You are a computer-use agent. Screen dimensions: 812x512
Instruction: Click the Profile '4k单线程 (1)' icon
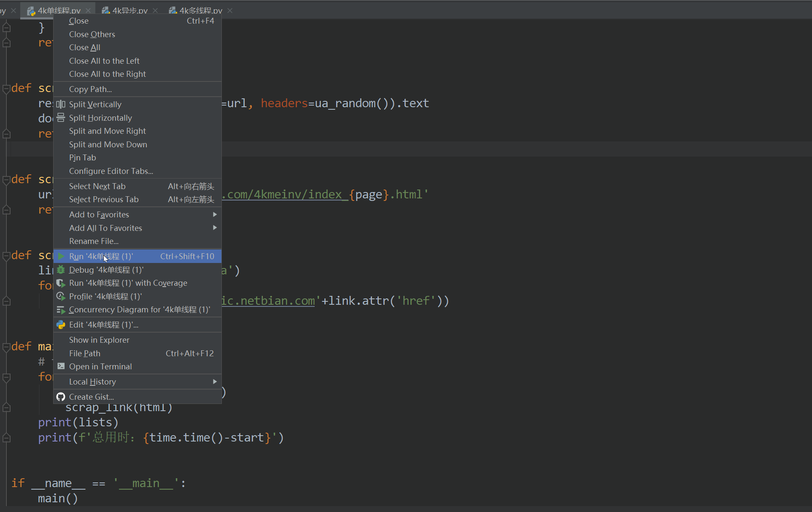point(61,296)
